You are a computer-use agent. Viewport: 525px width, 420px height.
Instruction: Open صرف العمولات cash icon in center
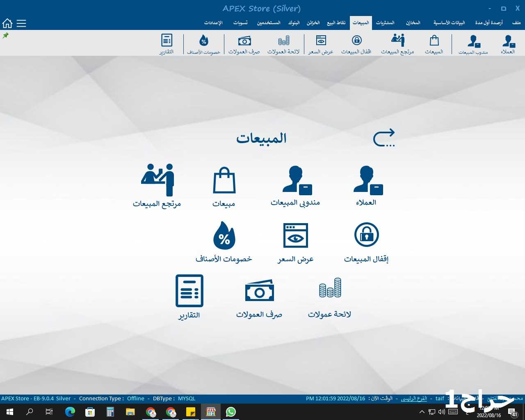tap(259, 291)
